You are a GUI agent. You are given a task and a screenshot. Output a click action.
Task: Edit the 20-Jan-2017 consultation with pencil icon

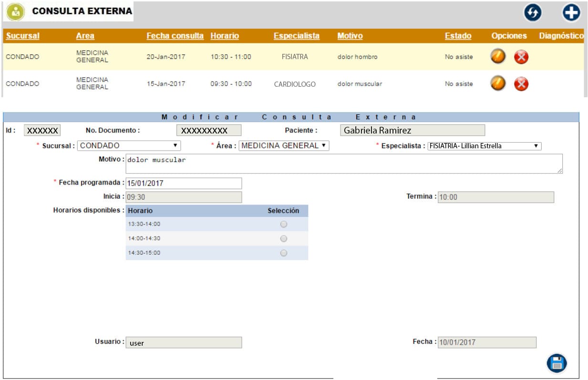coord(498,57)
